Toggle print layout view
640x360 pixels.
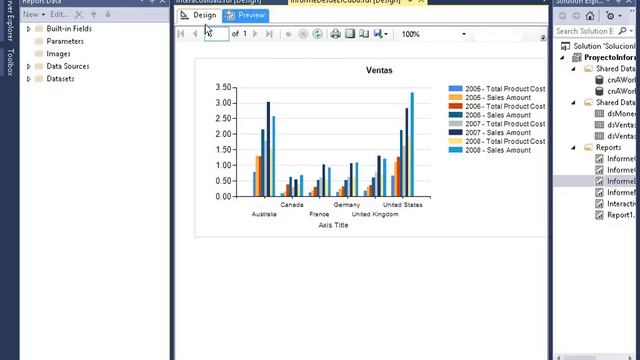[x=350, y=34]
